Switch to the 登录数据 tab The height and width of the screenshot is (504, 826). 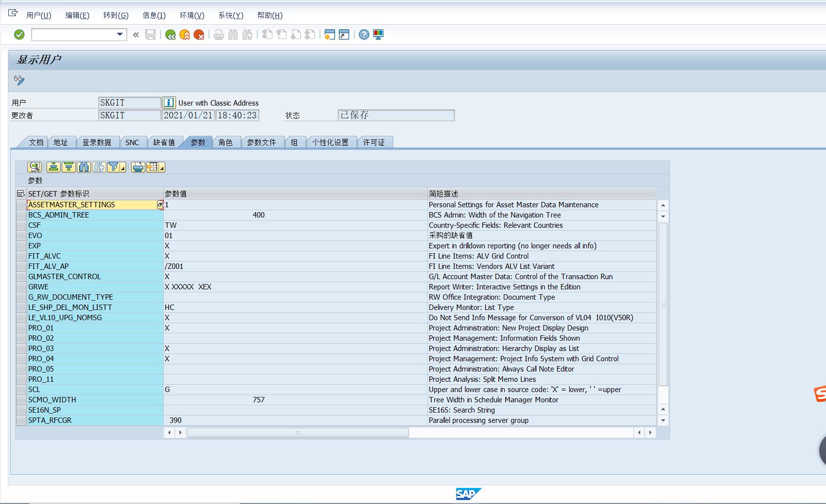click(x=97, y=142)
